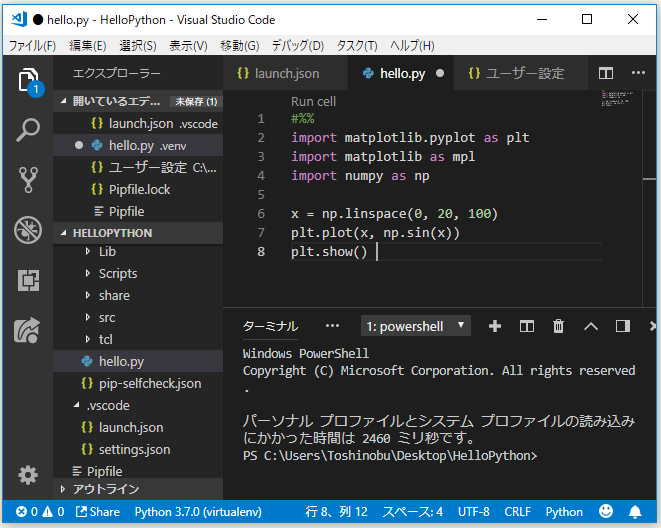The height and width of the screenshot is (528, 661).
Task: Open settings.json in the .vscode folder
Action: click(138, 449)
